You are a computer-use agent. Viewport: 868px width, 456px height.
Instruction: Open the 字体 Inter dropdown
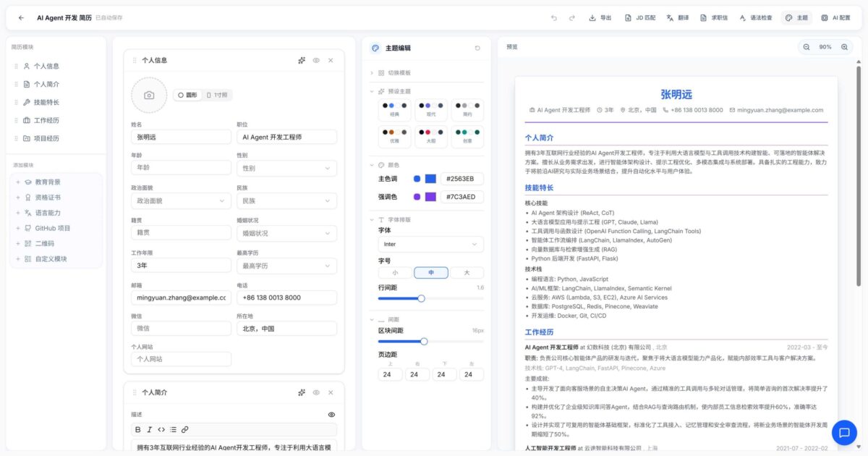point(431,244)
